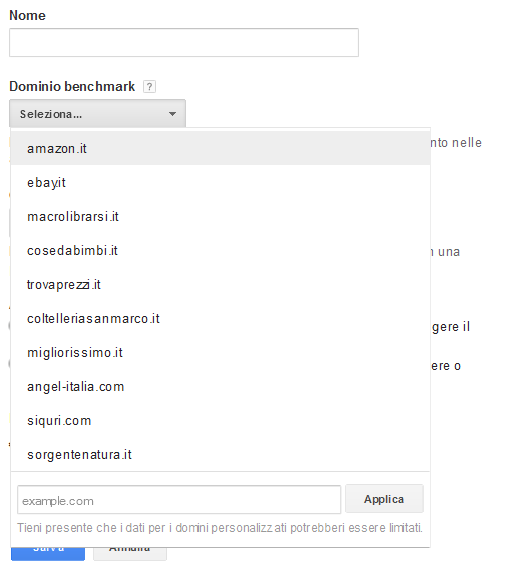Pick migliorissimo.it domain

(220, 352)
